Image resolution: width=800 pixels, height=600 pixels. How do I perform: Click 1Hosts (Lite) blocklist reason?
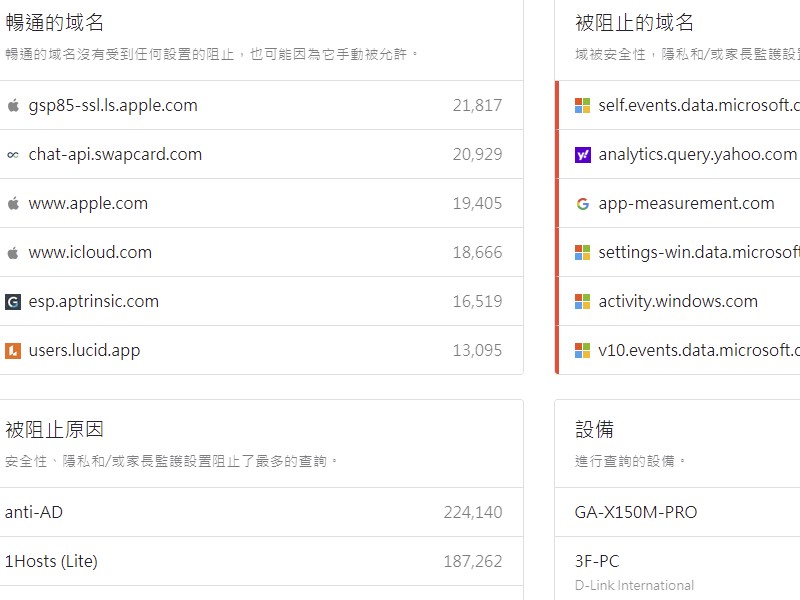coord(51,561)
